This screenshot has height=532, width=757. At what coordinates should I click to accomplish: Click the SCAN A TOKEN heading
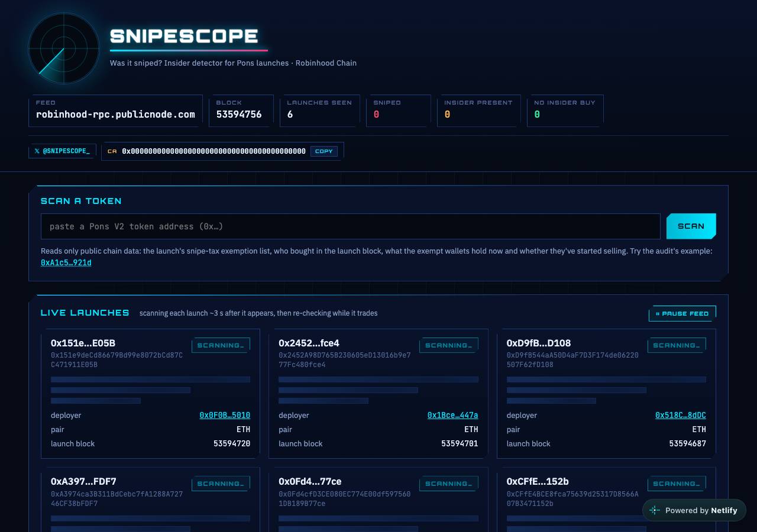click(81, 201)
